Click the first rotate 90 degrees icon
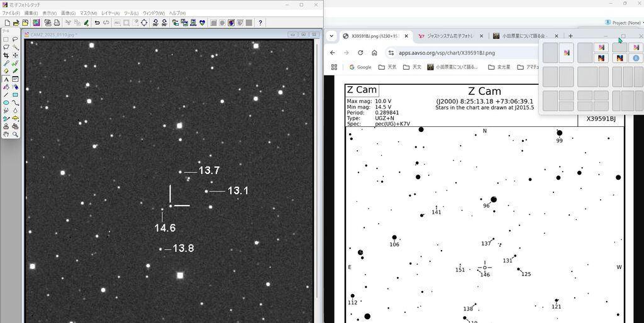This screenshot has height=323, width=644. coord(156,23)
